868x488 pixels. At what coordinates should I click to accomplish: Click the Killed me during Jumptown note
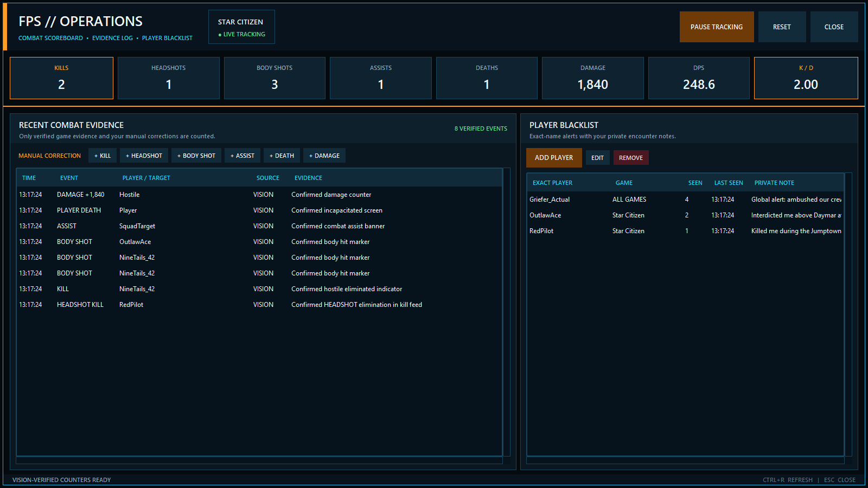(796, 231)
